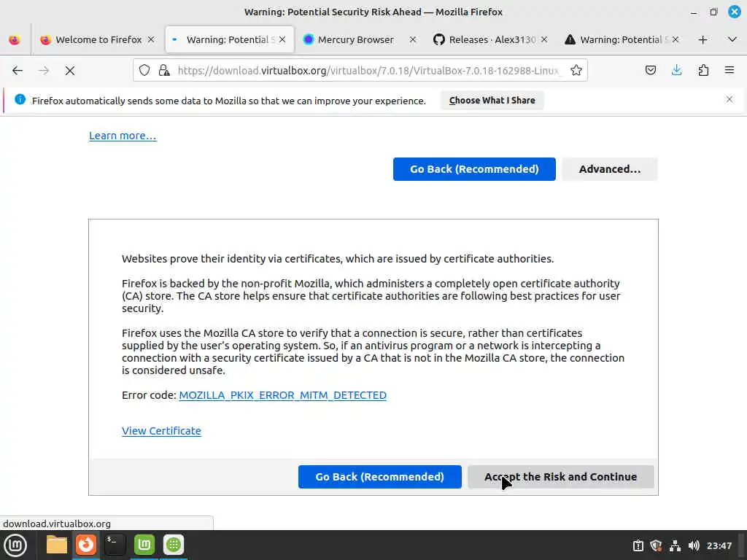Save page to Pocket
747x560 pixels.
click(x=650, y=71)
